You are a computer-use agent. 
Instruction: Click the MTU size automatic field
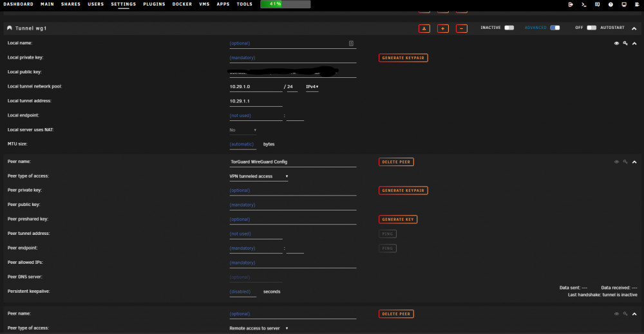click(x=243, y=144)
